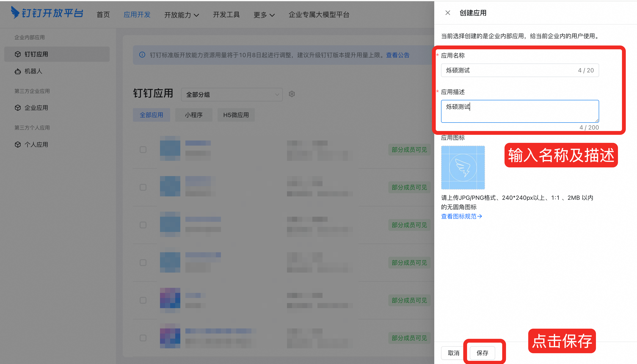Select 机器人 in the sidebar
The height and width of the screenshot is (364, 637).
[57, 71]
